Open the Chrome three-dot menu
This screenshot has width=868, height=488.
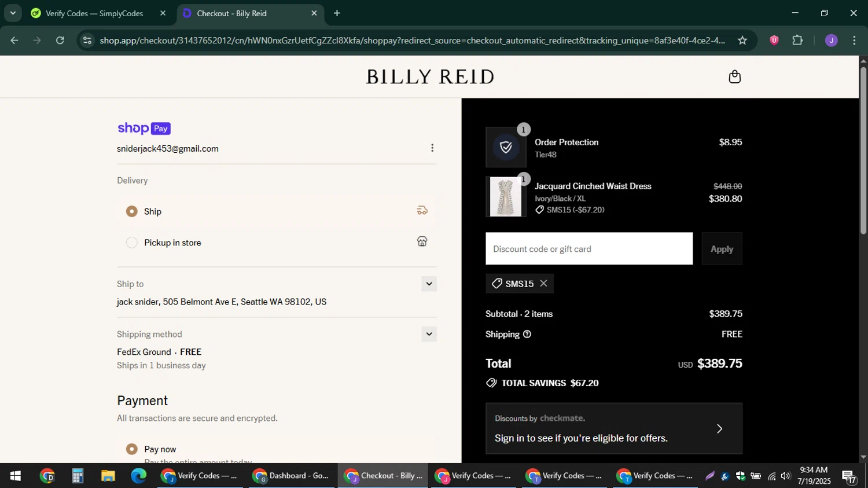(854, 40)
